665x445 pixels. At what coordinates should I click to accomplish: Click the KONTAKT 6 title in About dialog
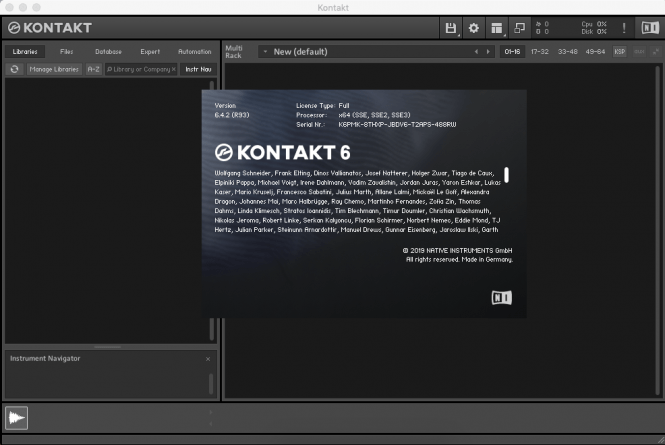282,153
